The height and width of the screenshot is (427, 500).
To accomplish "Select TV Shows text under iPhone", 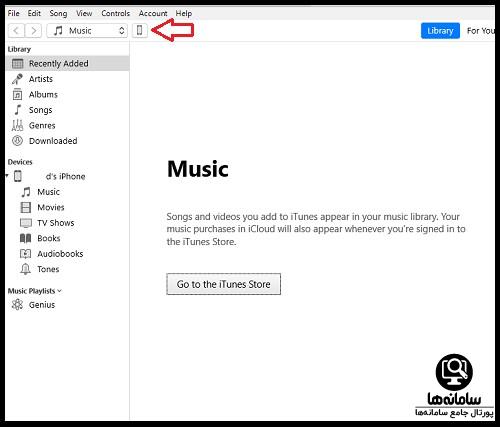I will point(56,223).
